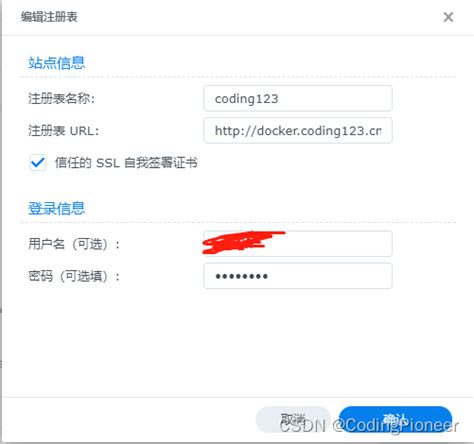
Task: Click into the 密码 (可选填) password field
Action: pos(298,276)
